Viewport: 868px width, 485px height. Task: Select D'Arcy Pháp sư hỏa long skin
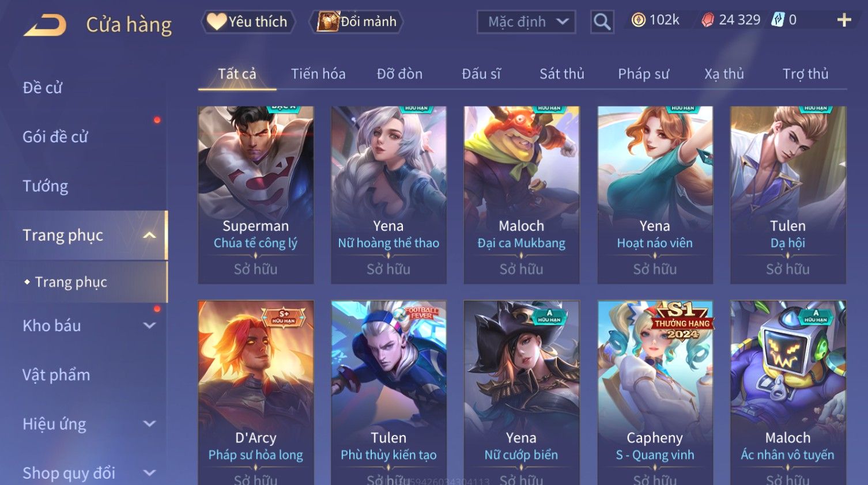click(256, 392)
